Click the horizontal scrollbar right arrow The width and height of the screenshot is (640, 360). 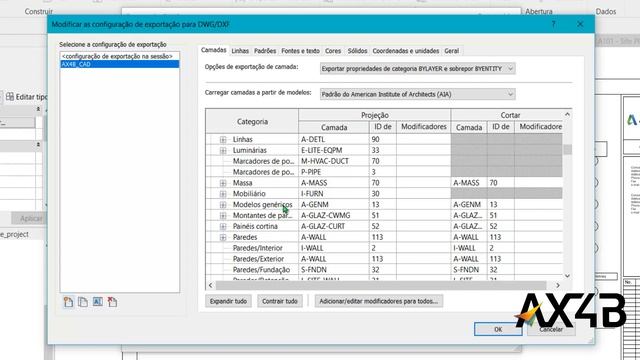pos(558,285)
